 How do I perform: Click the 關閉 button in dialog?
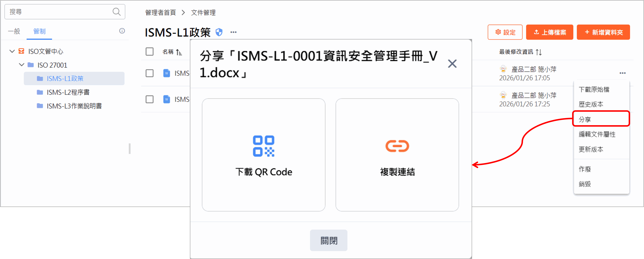[328, 240]
